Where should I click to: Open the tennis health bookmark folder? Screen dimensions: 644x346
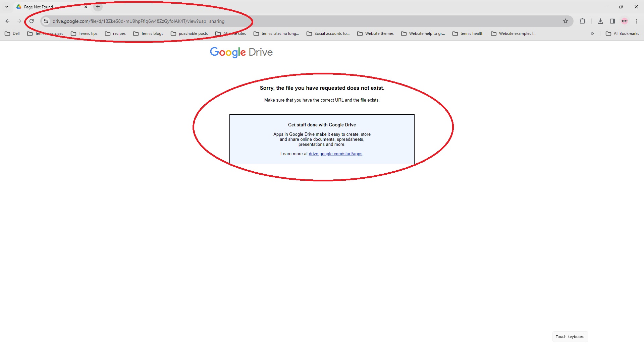[468, 34]
